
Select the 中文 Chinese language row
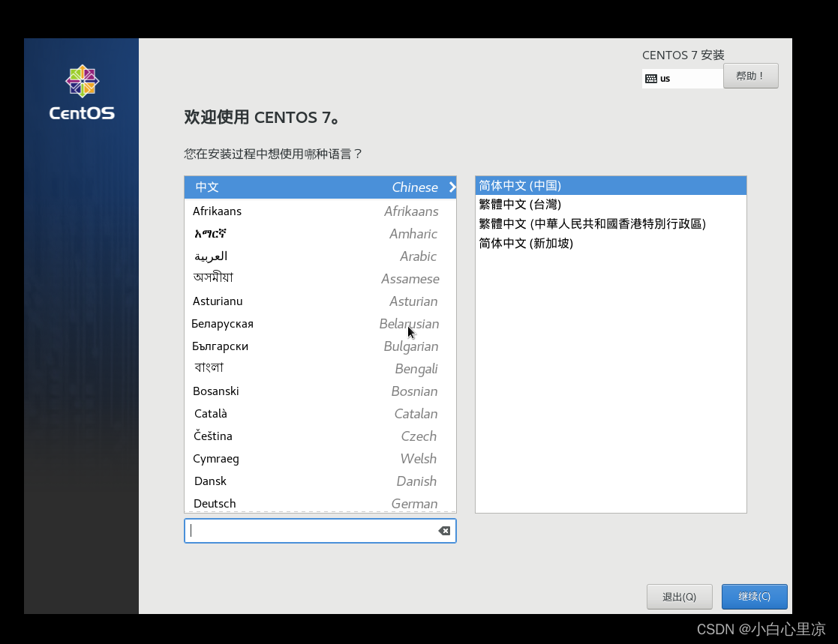pyautogui.click(x=320, y=187)
